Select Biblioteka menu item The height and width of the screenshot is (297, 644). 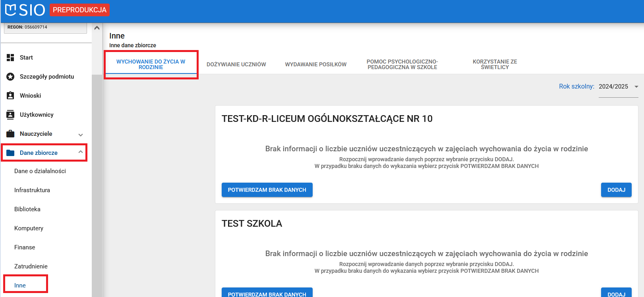[x=27, y=209]
